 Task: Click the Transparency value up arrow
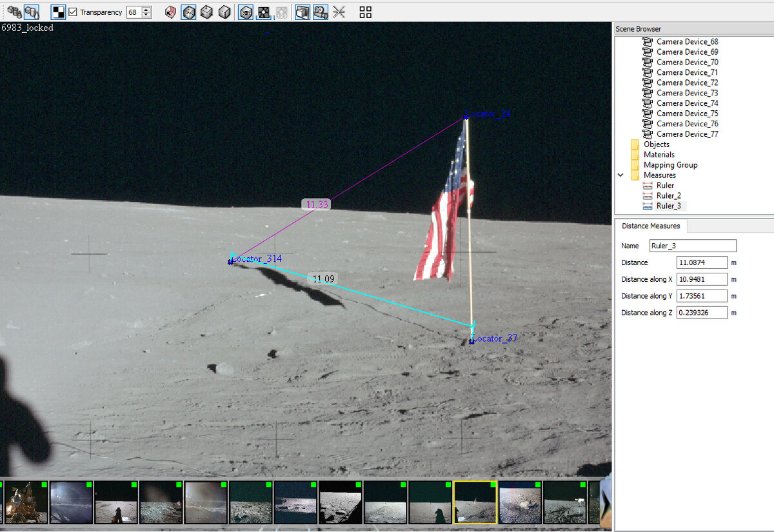coord(147,9)
